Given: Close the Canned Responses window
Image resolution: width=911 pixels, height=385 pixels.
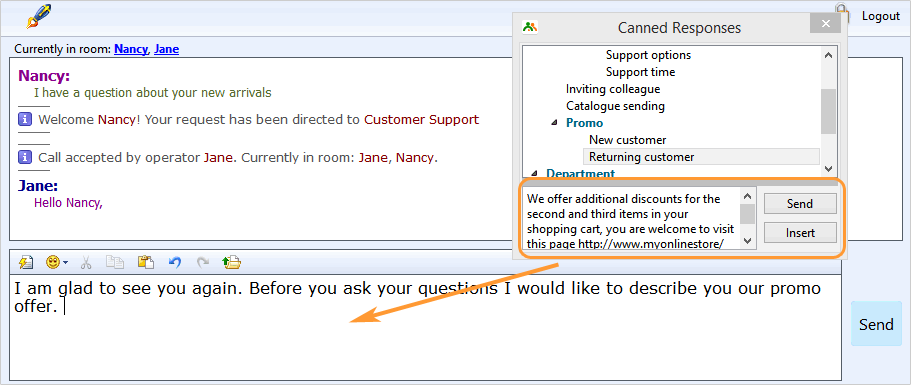Looking at the screenshot, I should pos(825,24).
